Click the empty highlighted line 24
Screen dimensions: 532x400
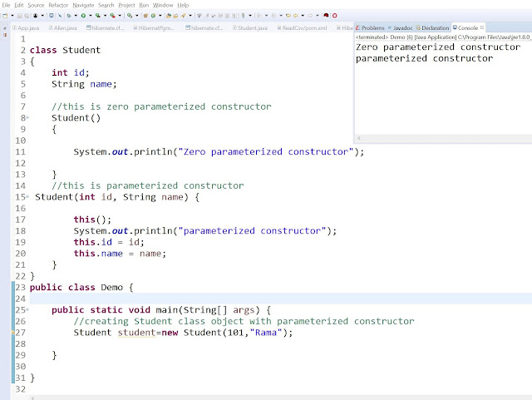[281, 299]
